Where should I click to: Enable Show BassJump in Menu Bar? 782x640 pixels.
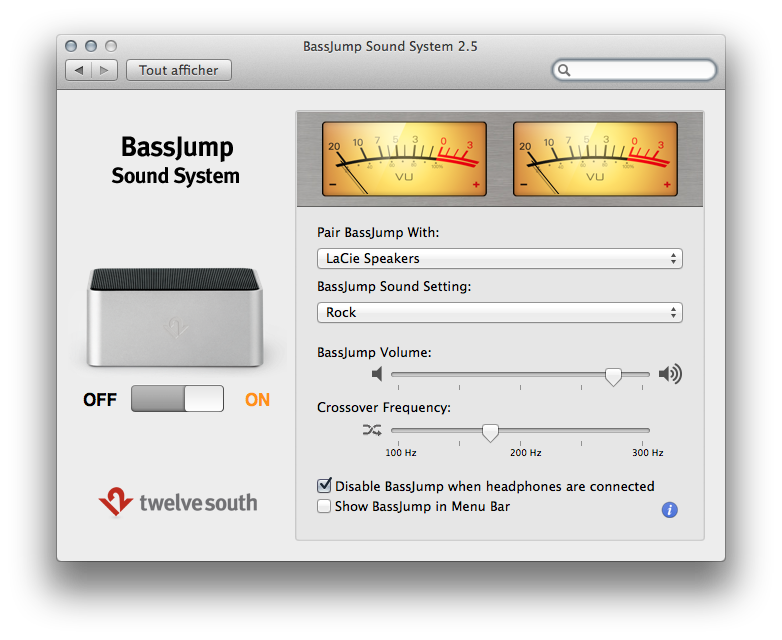point(324,506)
